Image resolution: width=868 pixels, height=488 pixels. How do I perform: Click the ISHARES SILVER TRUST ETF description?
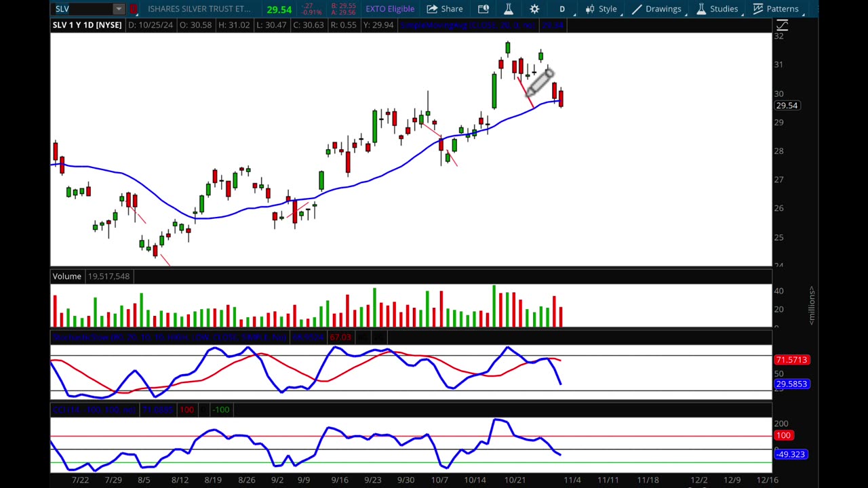(x=199, y=9)
